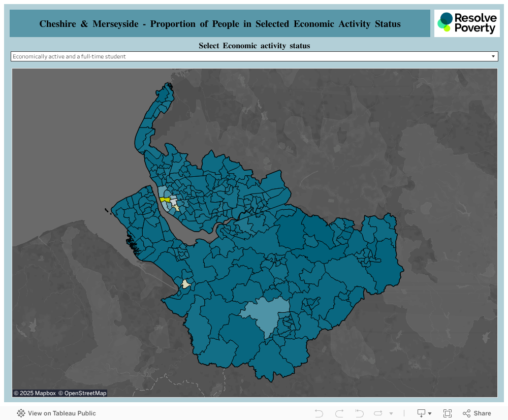Click the Revert icon in toolbar
Image resolution: width=508 pixels, height=420 pixels.
pos(359,413)
